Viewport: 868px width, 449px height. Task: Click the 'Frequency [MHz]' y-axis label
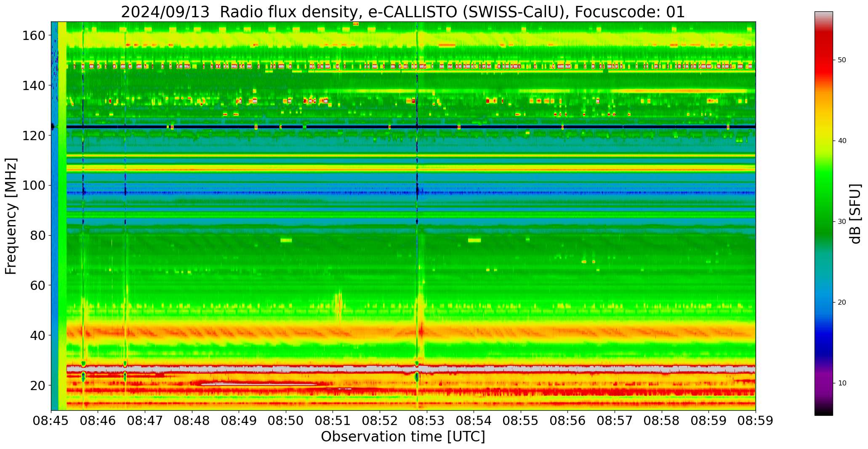click(x=11, y=216)
